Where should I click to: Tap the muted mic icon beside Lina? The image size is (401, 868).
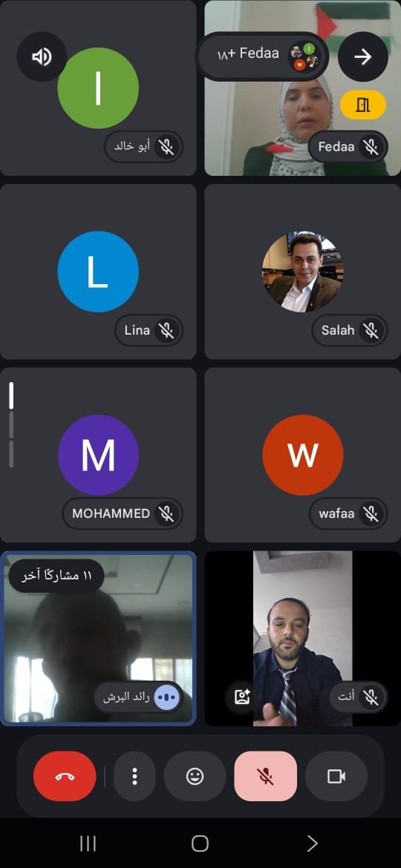click(166, 330)
